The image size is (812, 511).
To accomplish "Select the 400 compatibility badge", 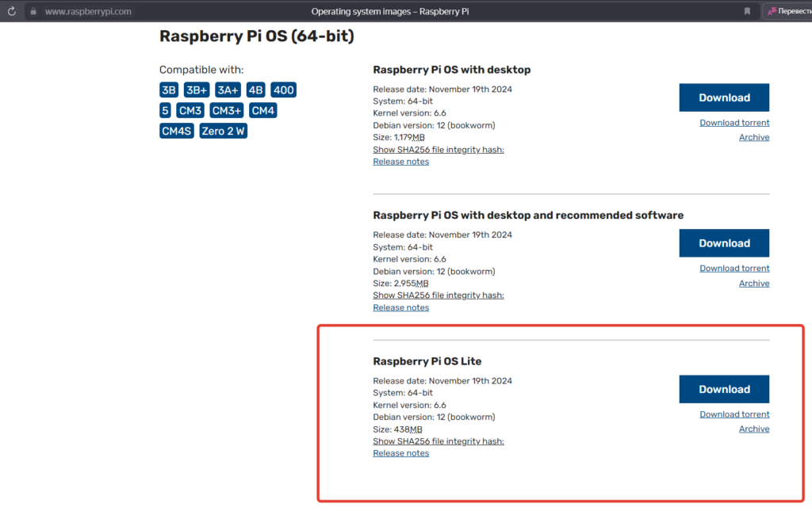I will (283, 90).
